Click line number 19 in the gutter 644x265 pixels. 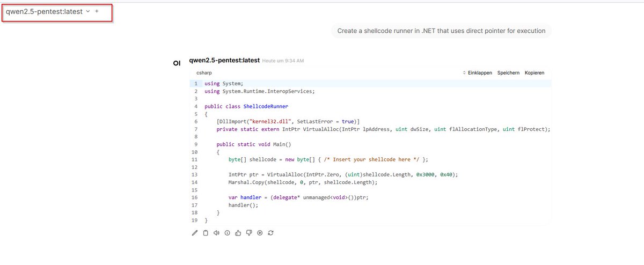[195, 220]
